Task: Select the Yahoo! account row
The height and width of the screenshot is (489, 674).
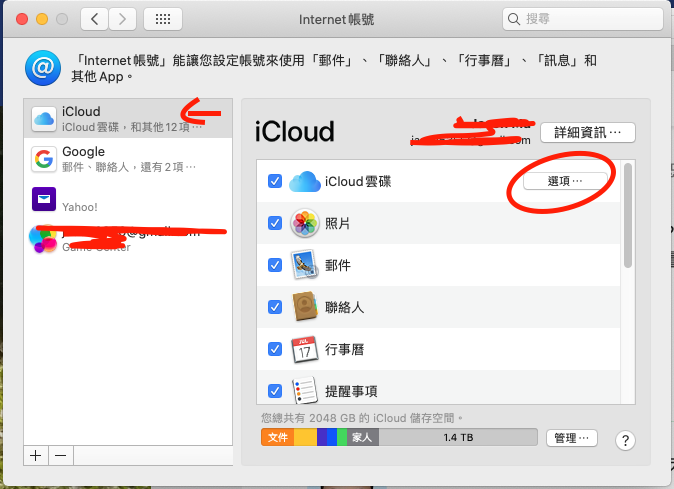Action: 128,199
